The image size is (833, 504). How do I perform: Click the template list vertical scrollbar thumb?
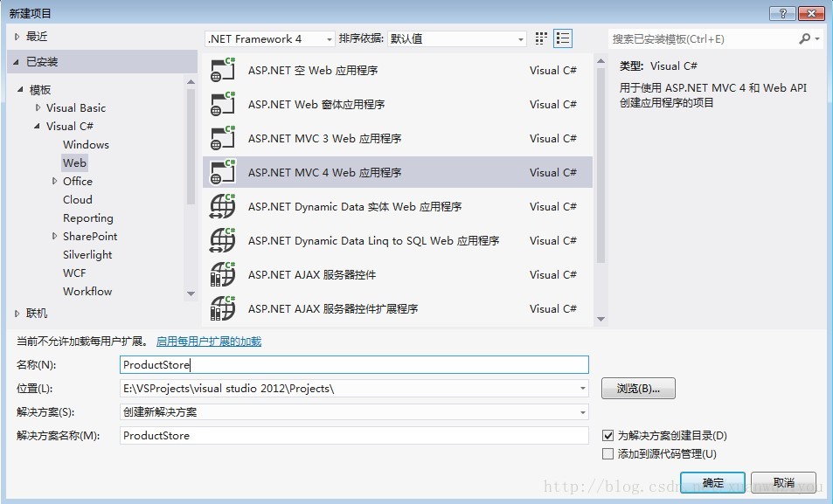pos(600,165)
